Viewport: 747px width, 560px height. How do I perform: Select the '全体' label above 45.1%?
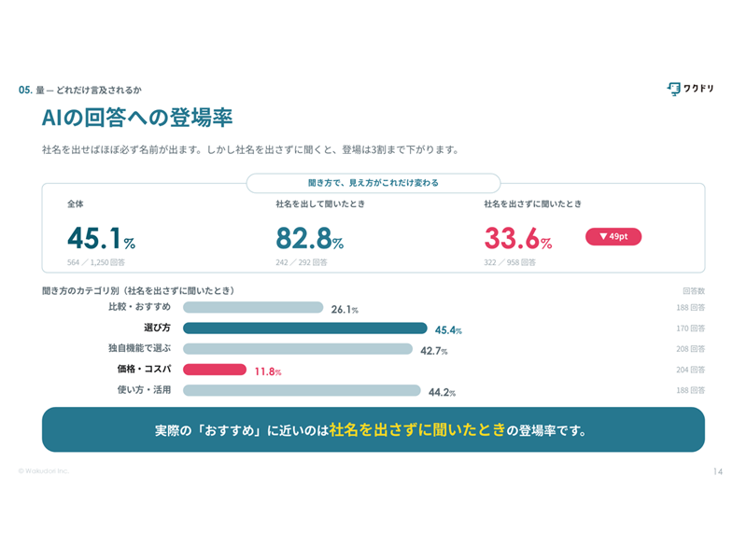pos(76,203)
